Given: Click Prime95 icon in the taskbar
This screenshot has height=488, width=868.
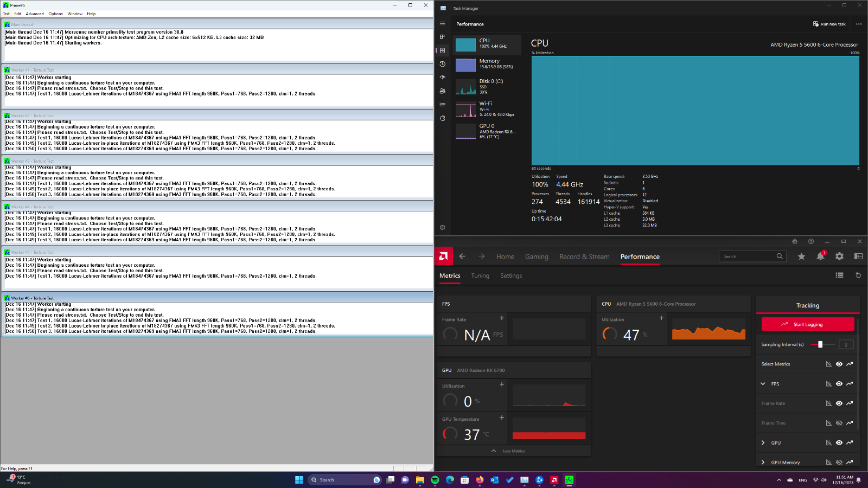Looking at the screenshot, I should click(x=569, y=480).
